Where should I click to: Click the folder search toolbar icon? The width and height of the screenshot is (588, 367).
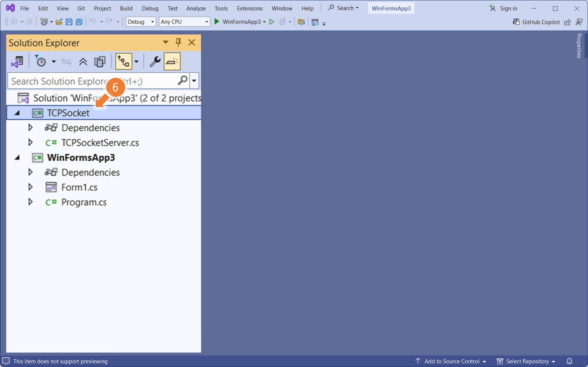(301, 22)
